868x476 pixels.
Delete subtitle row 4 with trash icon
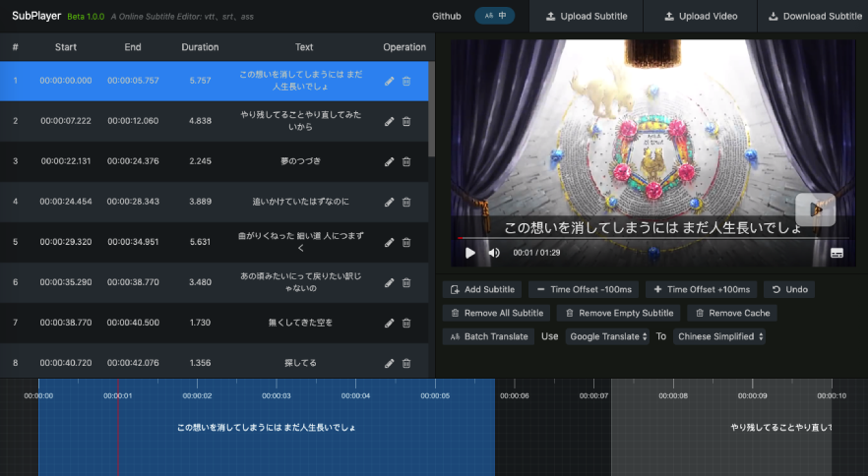(406, 202)
